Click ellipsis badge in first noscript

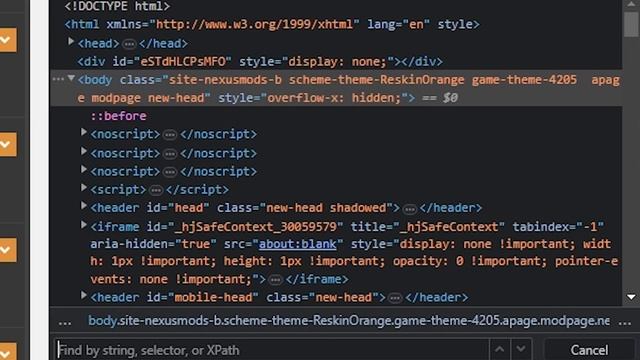coord(170,135)
